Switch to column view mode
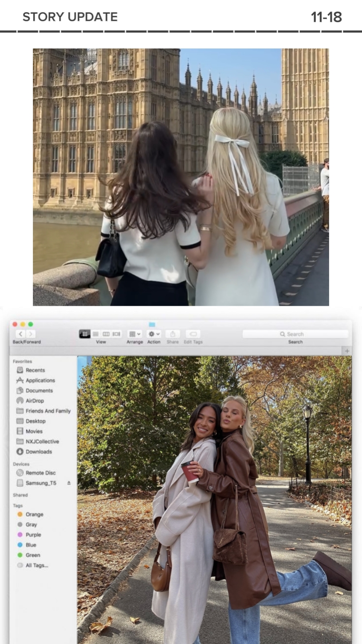The image size is (362, 644). 106,334
